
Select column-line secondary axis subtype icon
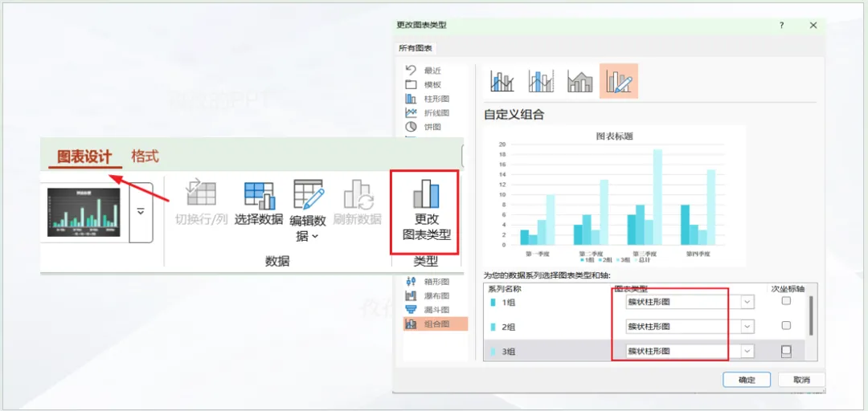pos(541,81)
